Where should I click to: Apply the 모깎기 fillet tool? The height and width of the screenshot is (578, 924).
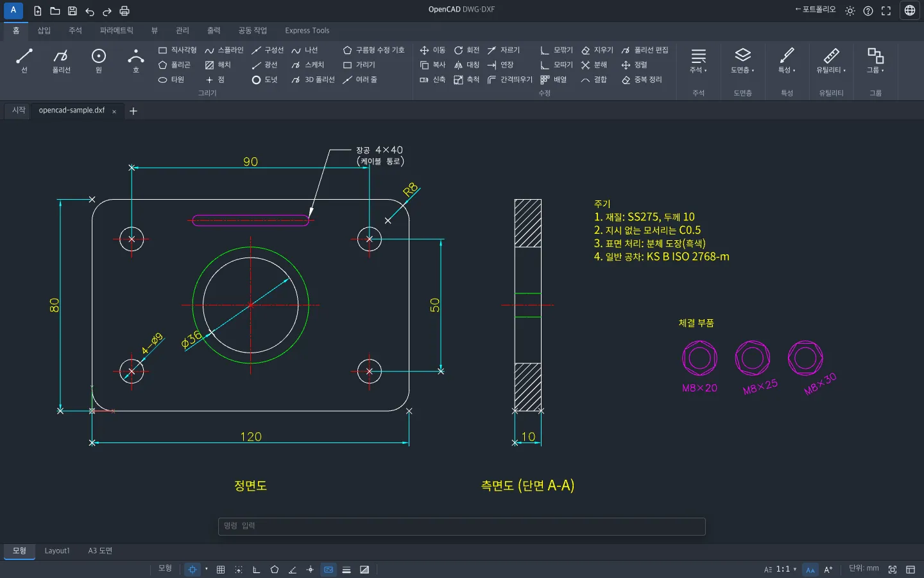coord(556,50)
